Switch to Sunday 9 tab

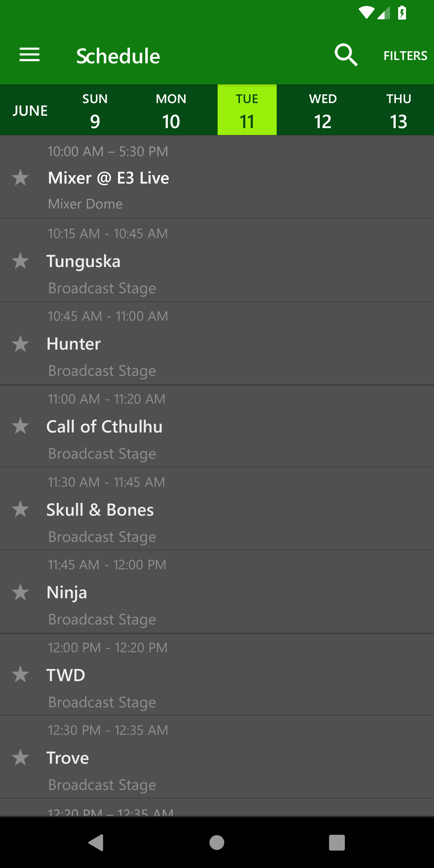coord(95,110)
